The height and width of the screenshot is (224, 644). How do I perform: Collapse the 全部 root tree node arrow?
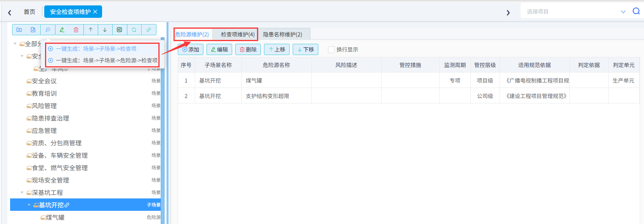[15, 44]
